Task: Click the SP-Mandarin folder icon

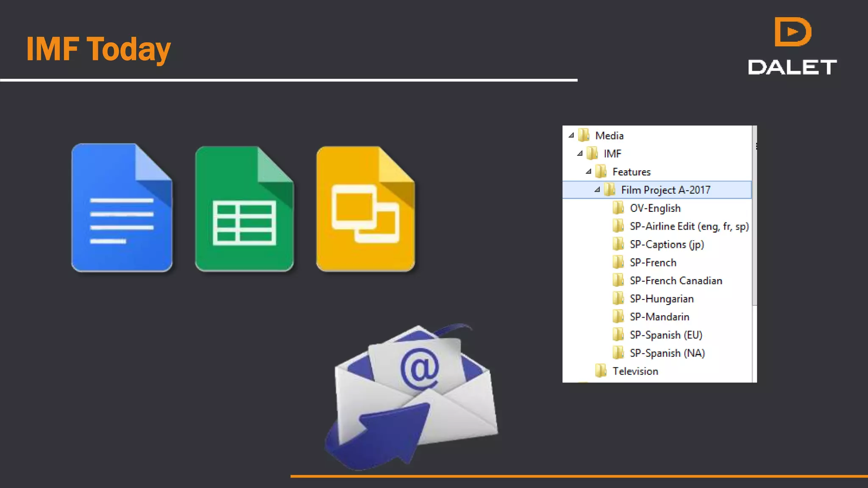Action: click(x=618, y=316)
